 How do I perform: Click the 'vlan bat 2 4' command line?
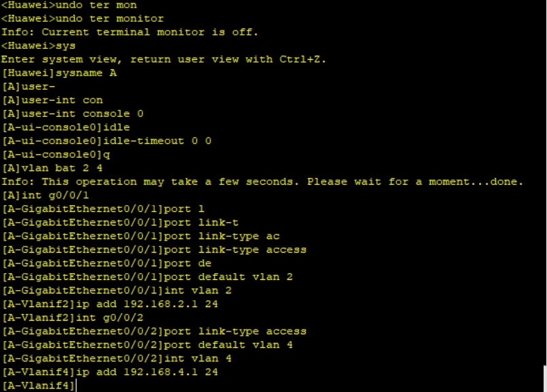(52, 168)
